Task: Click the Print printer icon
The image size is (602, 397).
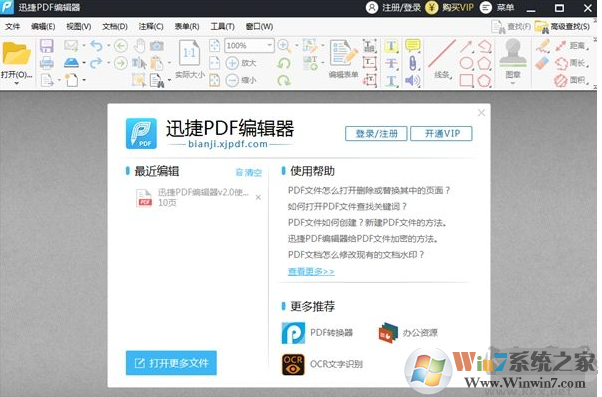Action: pos(46,62)
